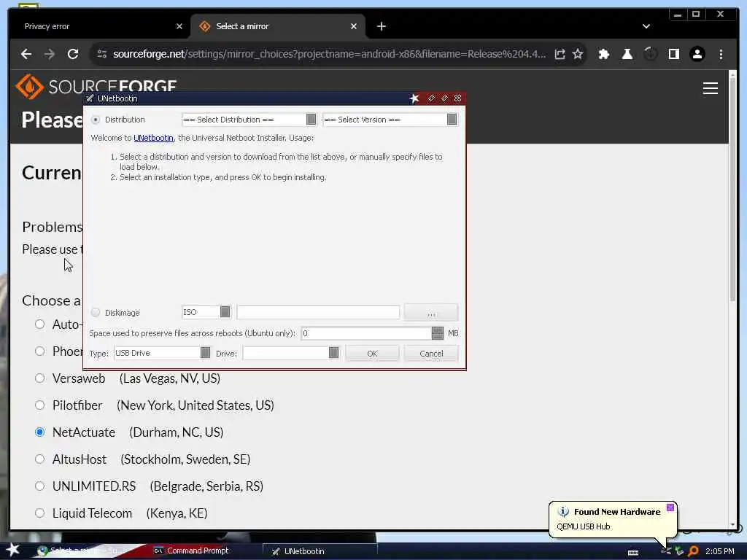Open site information icon in address bar
Screen dimensions: 747x560
tap(102, 54)
